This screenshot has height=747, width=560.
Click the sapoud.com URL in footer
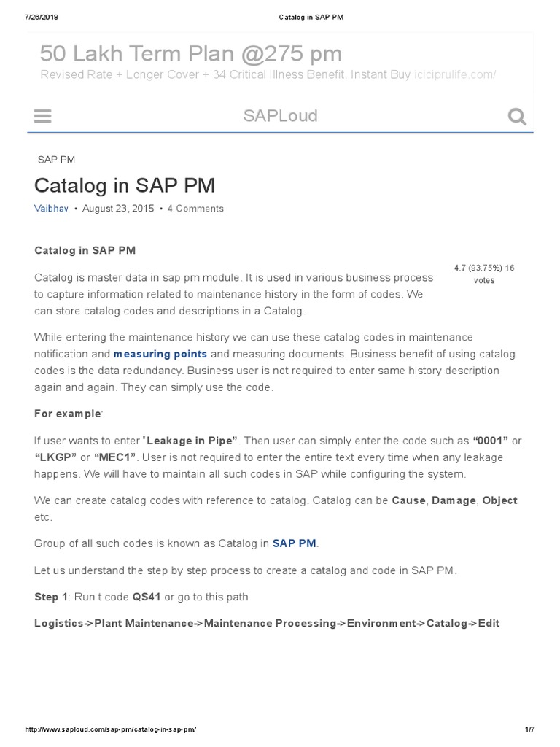pyautogui.click(x=111, y=729)
